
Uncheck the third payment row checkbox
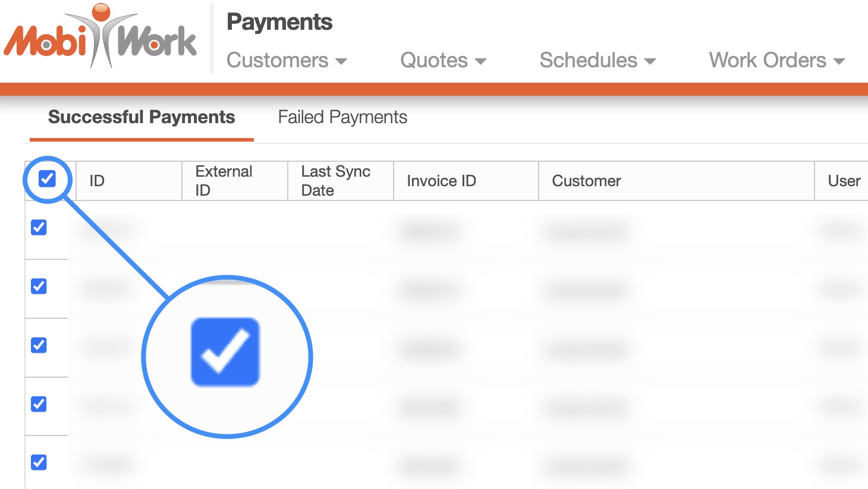pos(39,345)
